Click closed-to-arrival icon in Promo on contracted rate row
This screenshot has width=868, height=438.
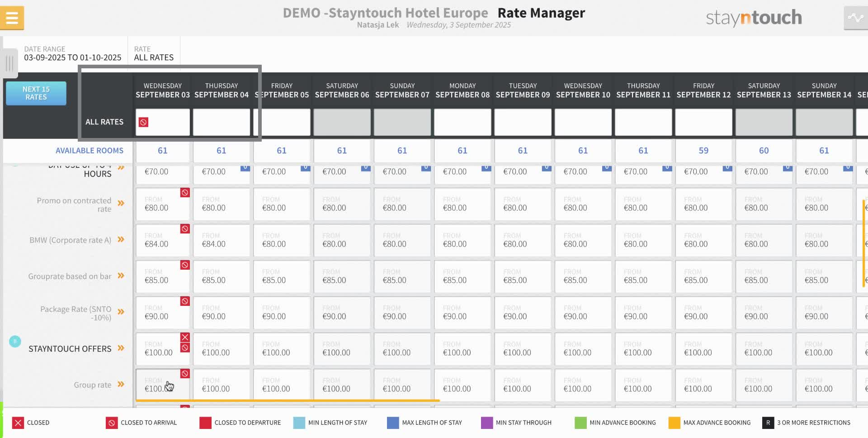pos(185,193)
